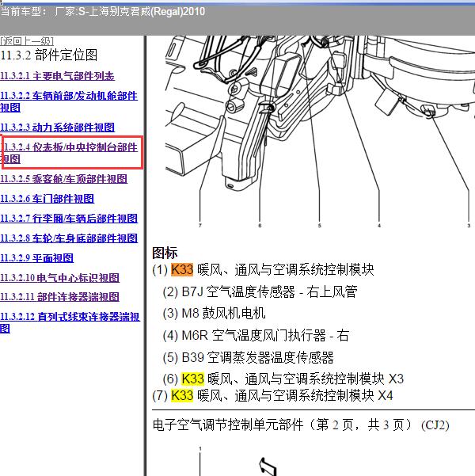Open 11.3.2.7 行李厢/车辆后部件视图 link

tap(69, 219)
